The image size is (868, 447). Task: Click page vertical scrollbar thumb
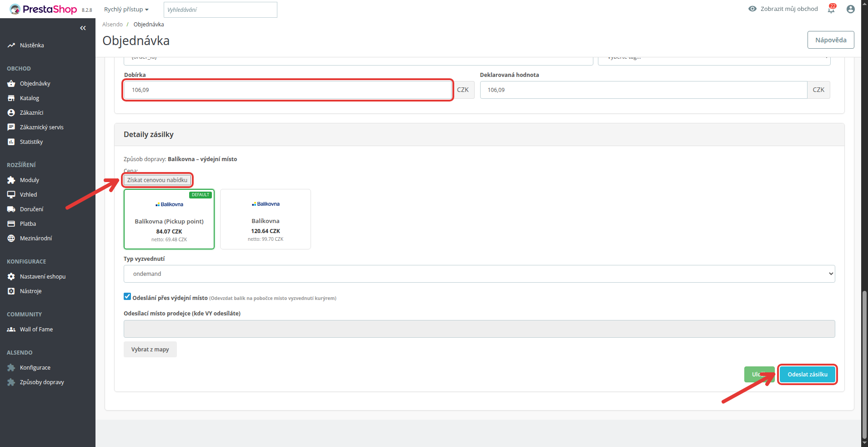pyautogui.click(x=864, y=364)
